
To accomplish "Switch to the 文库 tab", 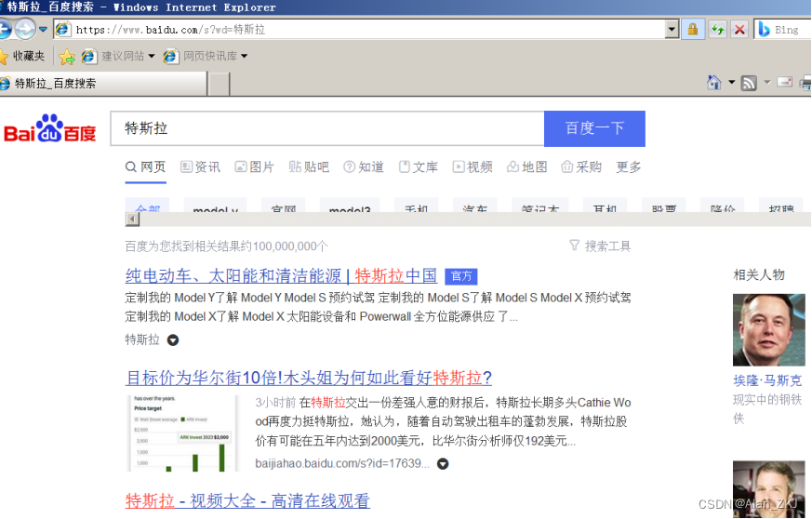I will [419, 166].
